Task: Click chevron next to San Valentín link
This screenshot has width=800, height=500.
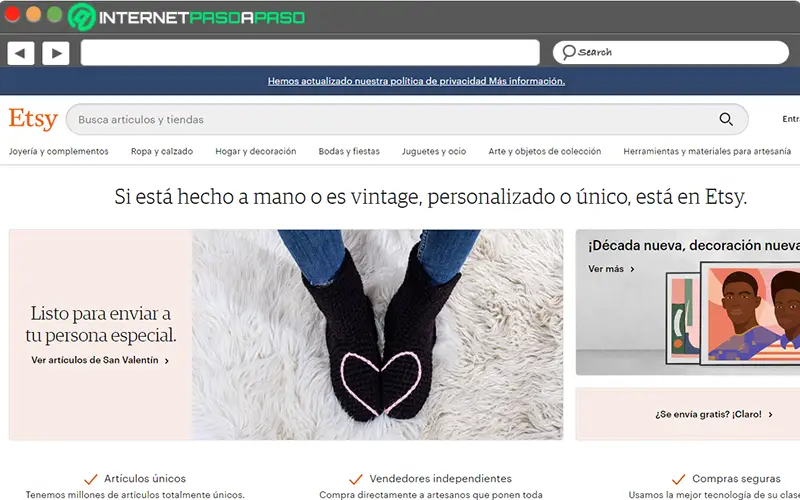Action: (166, 361)
